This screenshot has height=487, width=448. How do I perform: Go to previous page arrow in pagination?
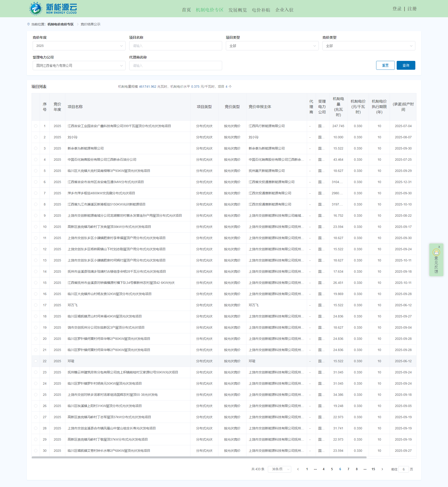pyautogui.click(x=298, y=469)
